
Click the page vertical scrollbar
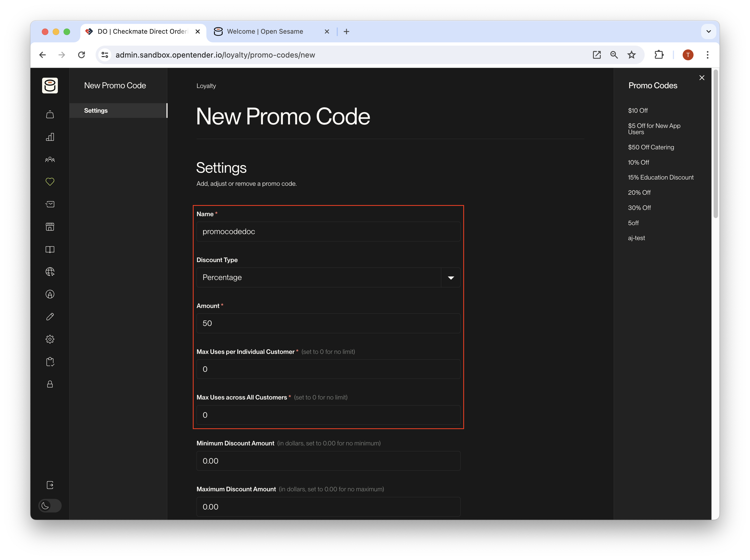click(716, 144)
